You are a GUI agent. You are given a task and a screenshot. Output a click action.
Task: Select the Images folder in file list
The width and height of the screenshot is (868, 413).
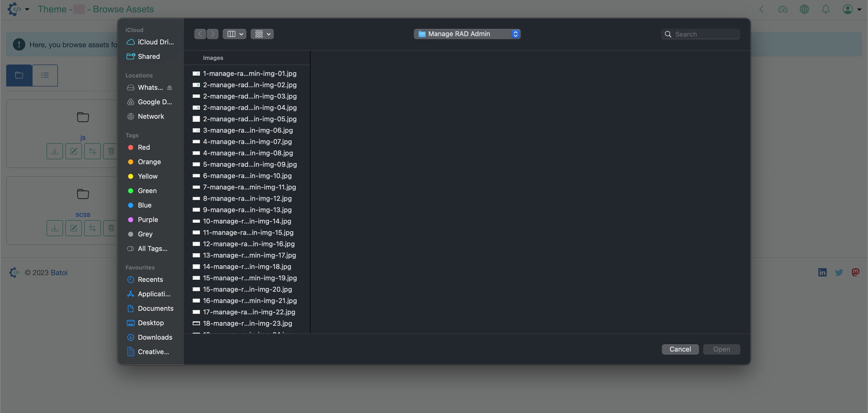point(213,58)
